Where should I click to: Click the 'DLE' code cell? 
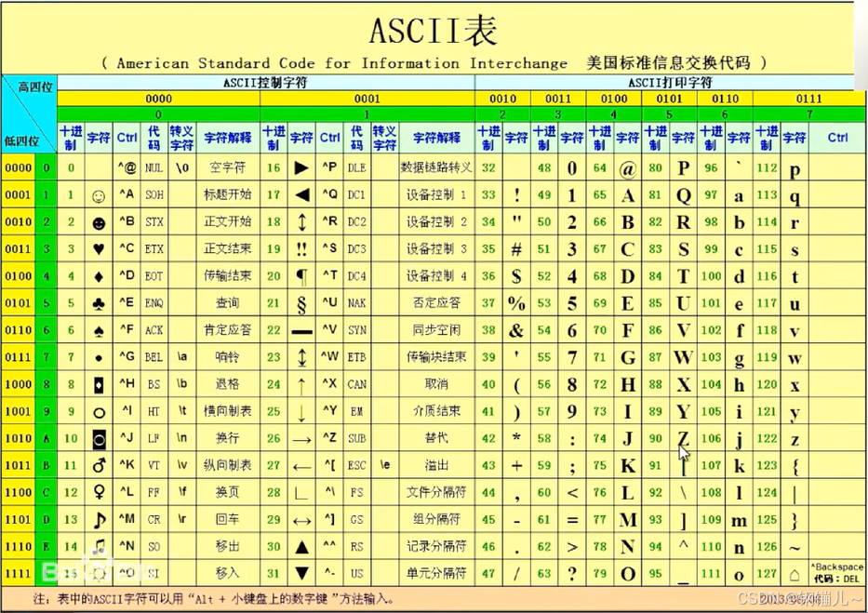[356, 167]
